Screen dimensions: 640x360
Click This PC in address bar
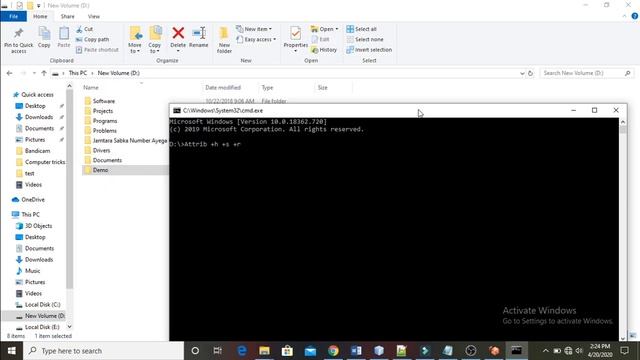pyautogui.click(x=78, y=73)
